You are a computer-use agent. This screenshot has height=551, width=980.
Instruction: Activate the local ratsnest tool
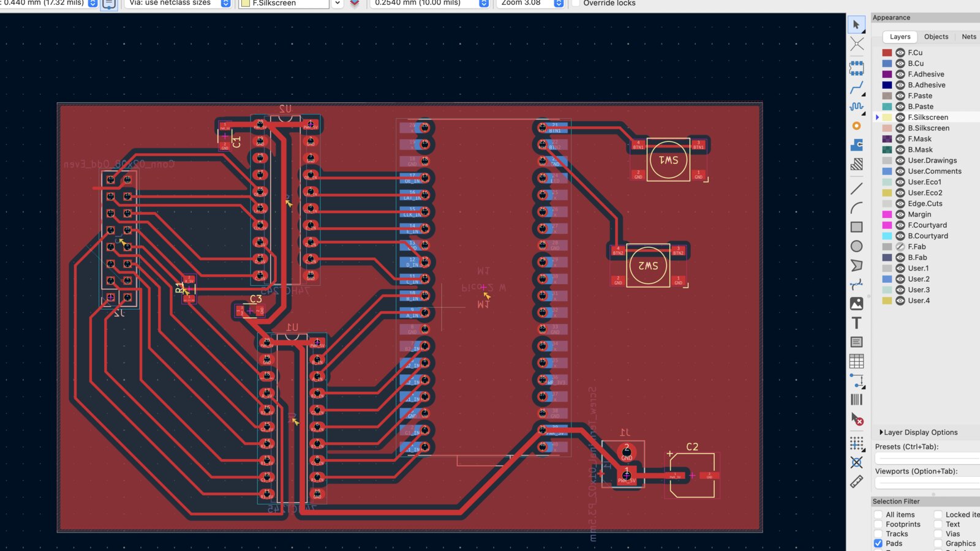(856, 44)
